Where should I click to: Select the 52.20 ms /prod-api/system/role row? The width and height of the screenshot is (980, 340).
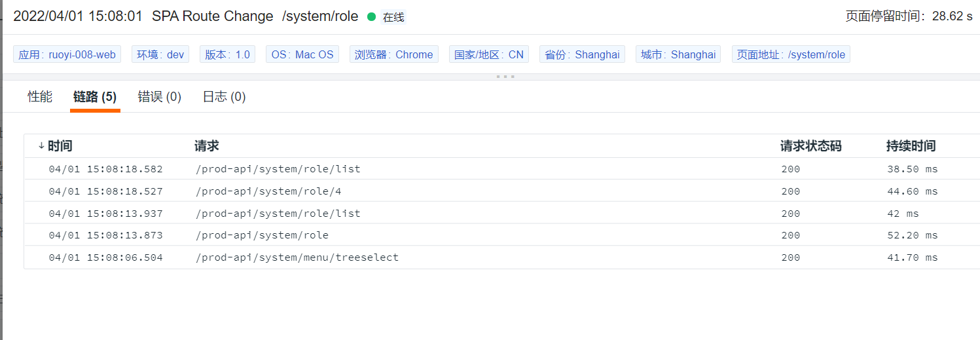501,235
